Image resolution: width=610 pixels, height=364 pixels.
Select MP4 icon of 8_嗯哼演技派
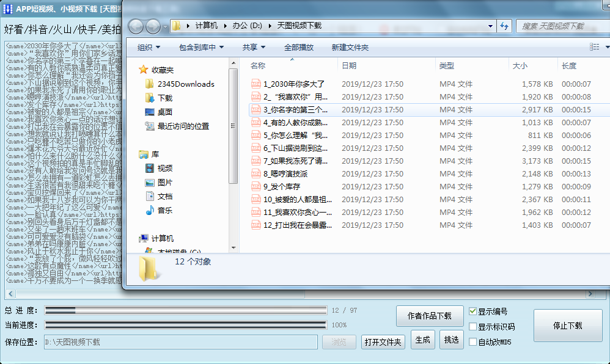tap(255, 174)
